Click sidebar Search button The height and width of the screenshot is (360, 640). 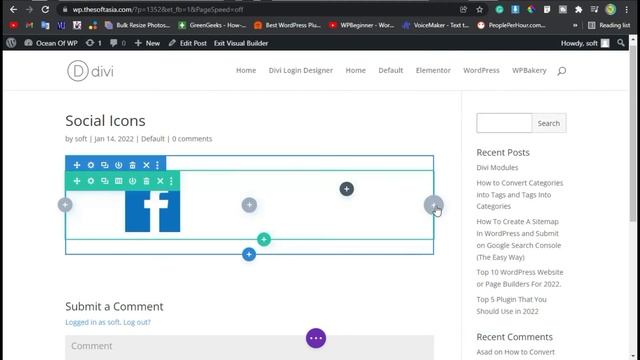point(549,123)
